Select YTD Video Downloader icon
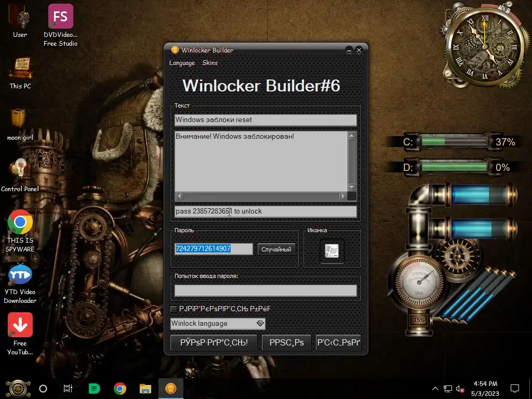This screenshot has width=532, height=399. [x=20, y=283]
